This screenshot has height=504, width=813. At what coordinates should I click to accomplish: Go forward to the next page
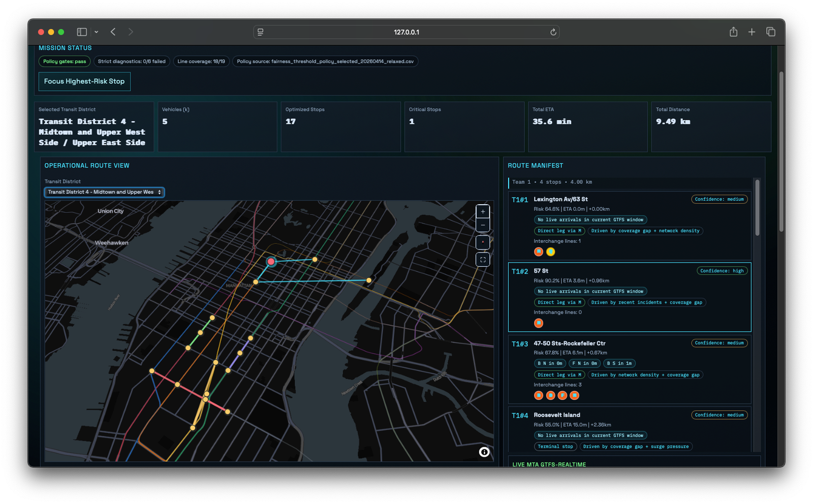pos(131,32)
